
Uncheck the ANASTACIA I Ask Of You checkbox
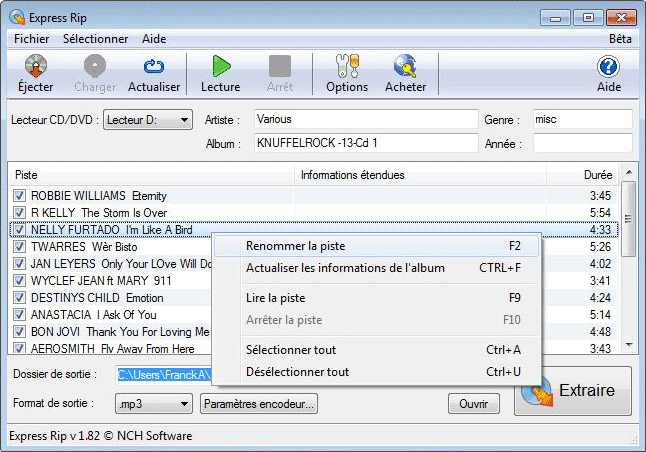click(19, 314)
